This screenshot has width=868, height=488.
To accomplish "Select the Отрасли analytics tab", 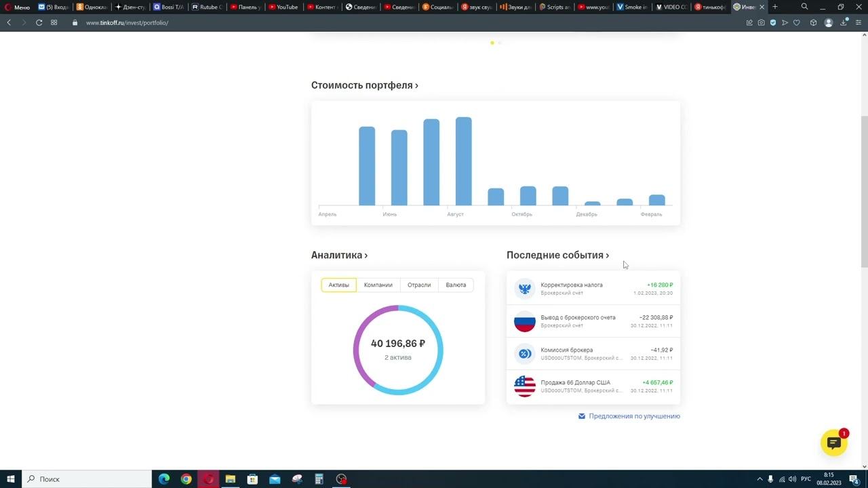I will click(419, 285).
